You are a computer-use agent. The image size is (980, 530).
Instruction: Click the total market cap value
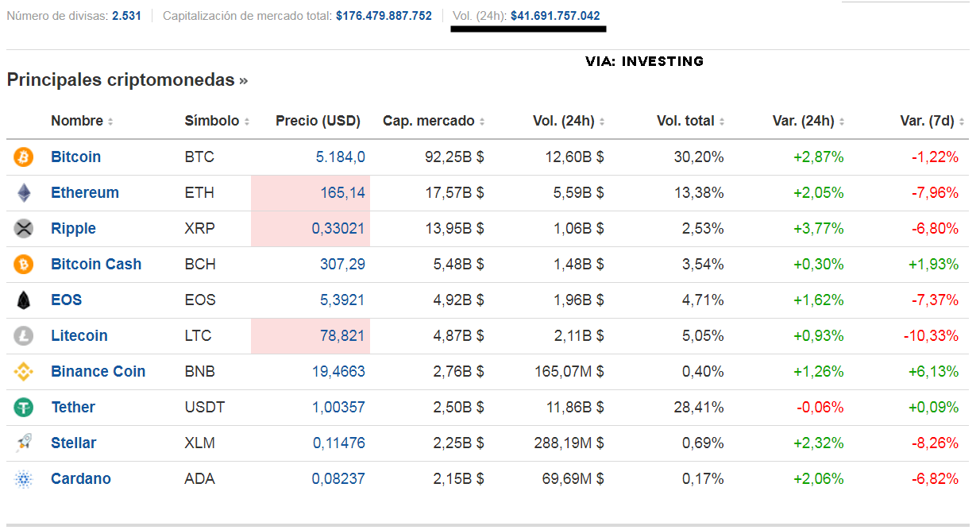384,16
